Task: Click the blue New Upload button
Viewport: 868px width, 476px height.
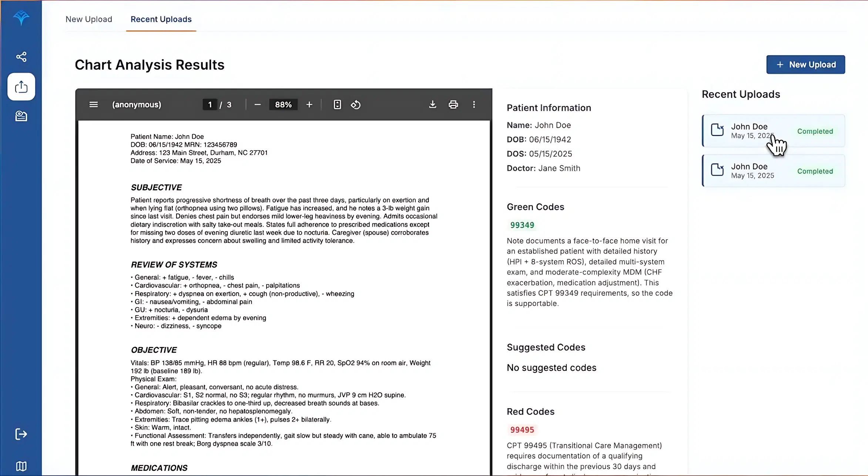Action: tap(805, 64)
